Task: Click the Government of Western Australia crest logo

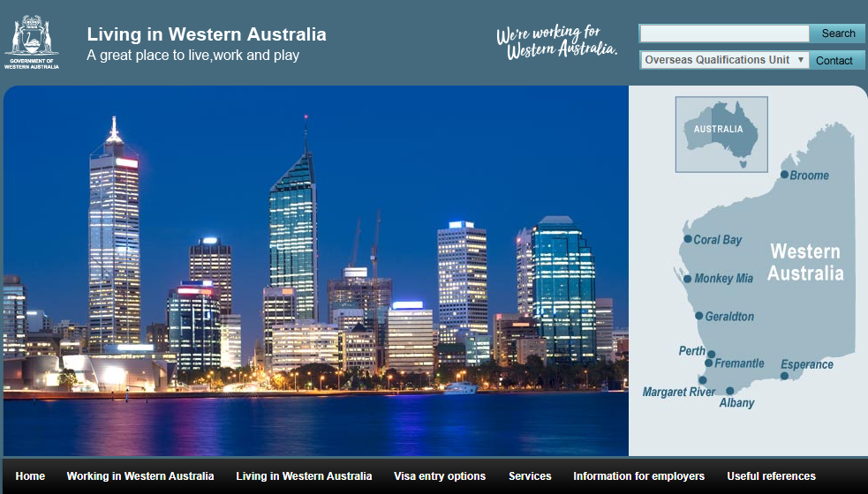Action: click(32, 42)
